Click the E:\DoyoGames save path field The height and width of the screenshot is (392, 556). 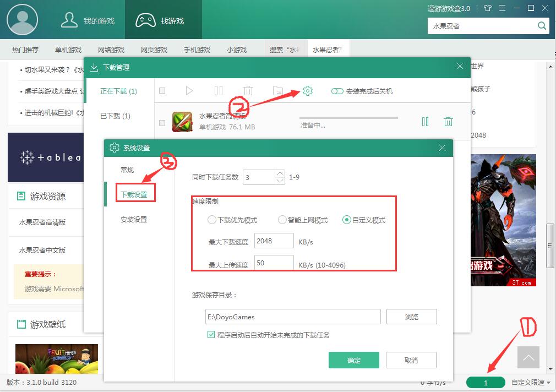(x=293, y=317)
